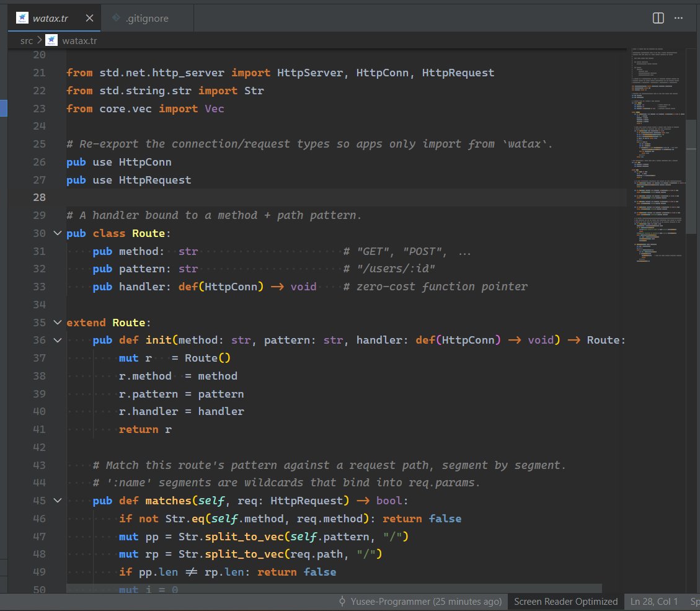Click the git commit icon in status bar
This screenshot has width=700, height=611.
click(342, 602)
